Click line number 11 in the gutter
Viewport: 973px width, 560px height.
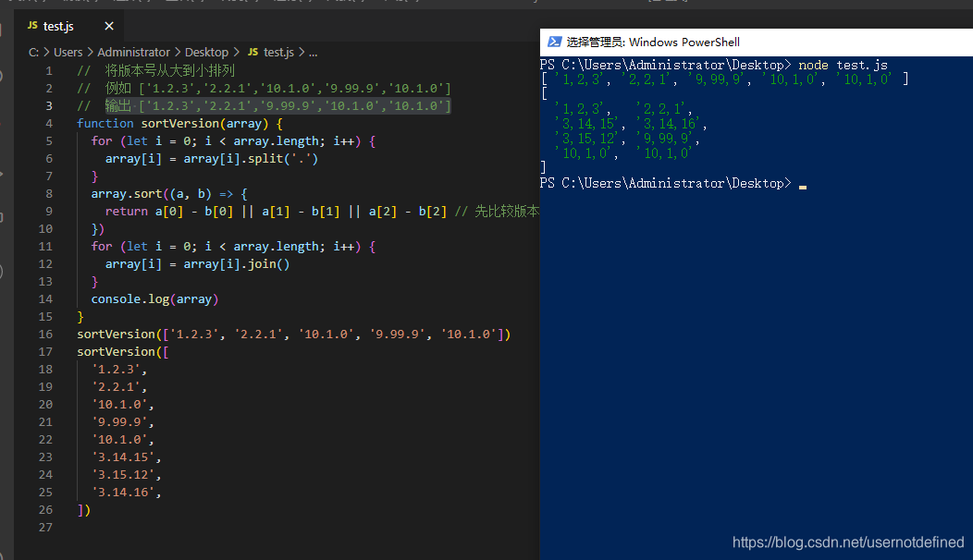coord(46,246)
